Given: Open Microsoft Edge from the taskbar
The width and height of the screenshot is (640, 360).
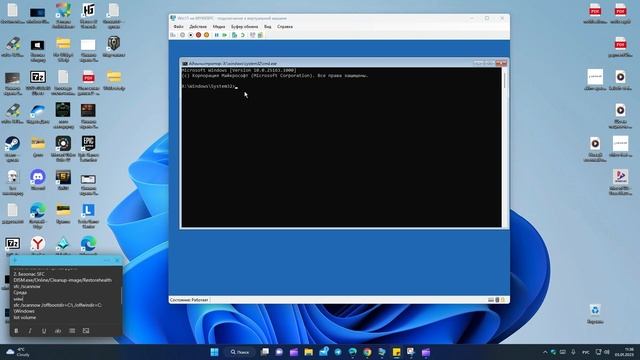Looking at the screenshot, I should click(x=353, y=352).
